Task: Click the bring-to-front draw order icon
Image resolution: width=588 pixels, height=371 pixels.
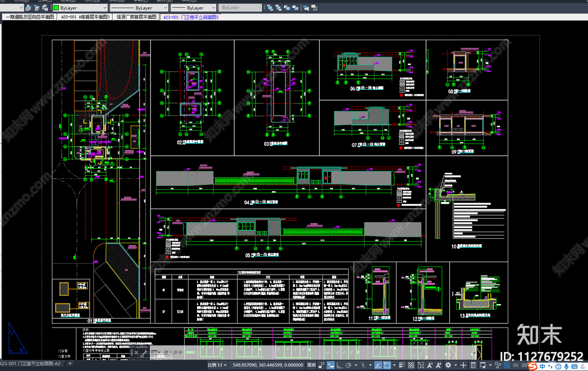Action: click(270, 8)
